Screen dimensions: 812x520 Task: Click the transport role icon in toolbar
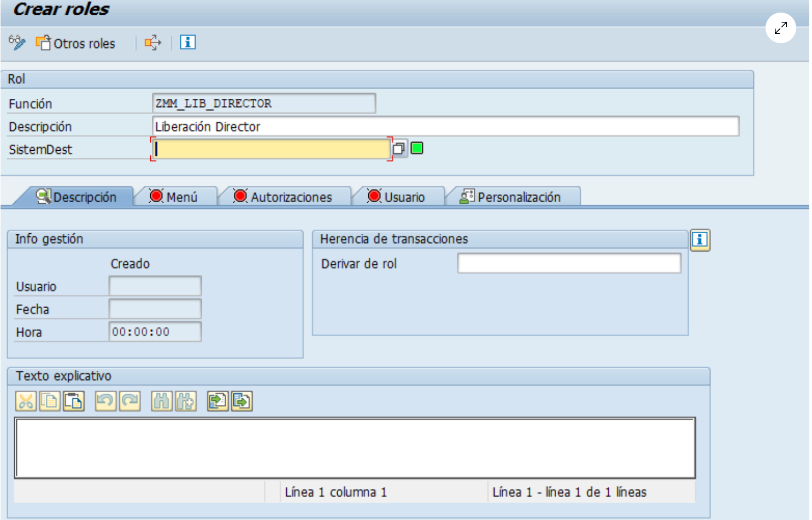(x=152, y=43)
